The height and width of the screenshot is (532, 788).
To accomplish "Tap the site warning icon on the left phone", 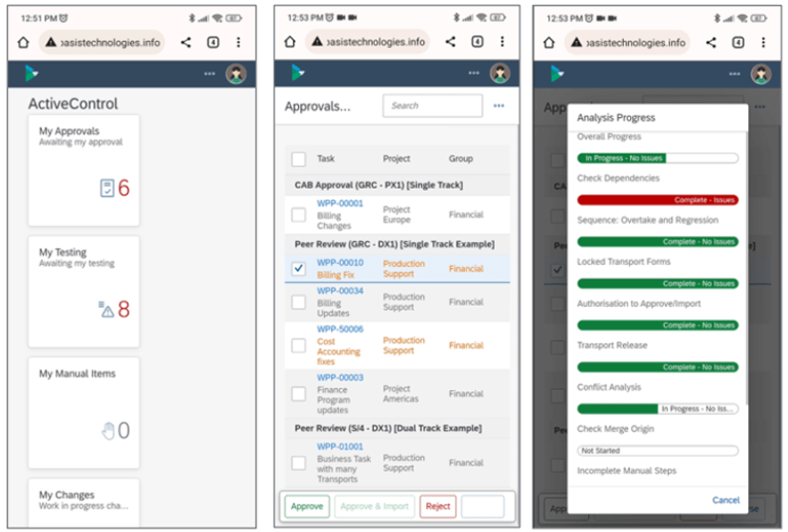I will click(51, 43).
